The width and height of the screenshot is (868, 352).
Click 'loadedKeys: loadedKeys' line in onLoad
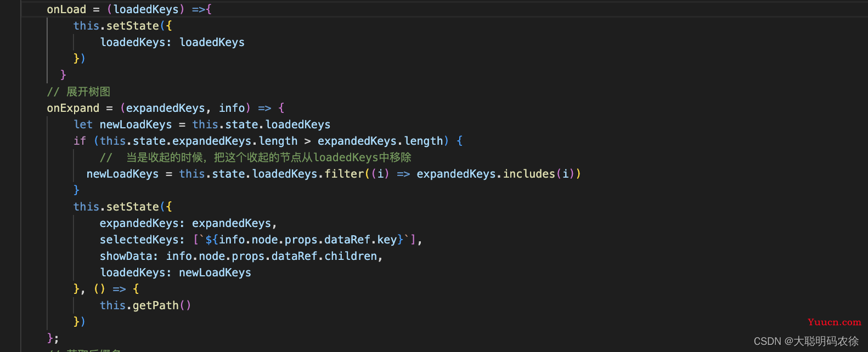click(x=172, y=42)
